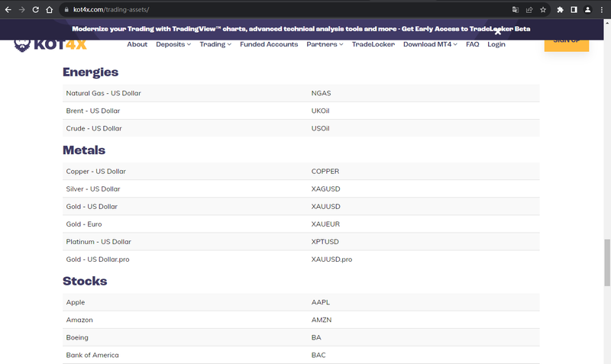
Task: Click the lock icon in address bar
Action: point(66,10)
